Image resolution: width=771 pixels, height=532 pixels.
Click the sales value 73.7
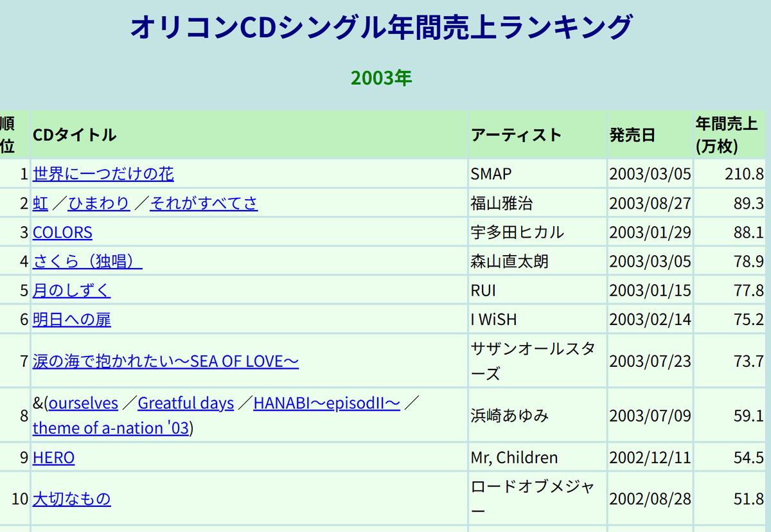pyautogui.click(x=748, y=361)
